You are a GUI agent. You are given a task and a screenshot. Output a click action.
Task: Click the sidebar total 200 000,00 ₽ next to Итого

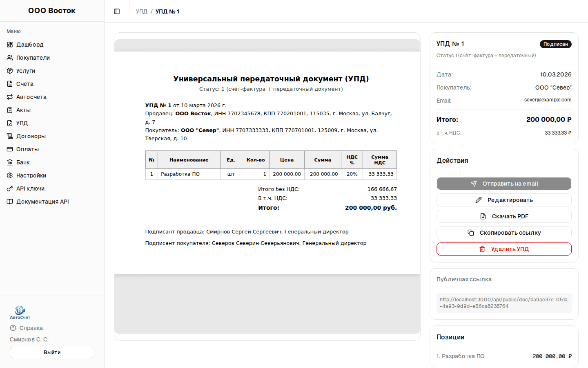click(549, 120)
